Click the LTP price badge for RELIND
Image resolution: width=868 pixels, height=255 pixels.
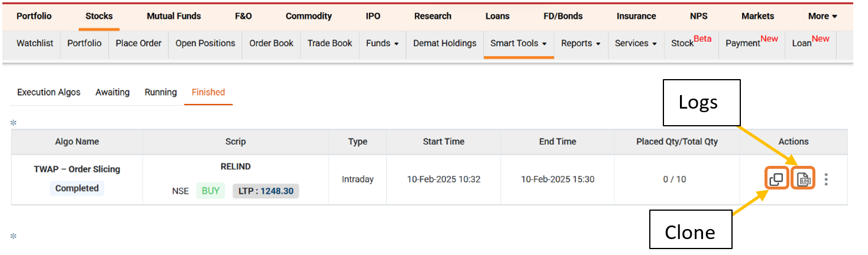pyautogui.click(x=265, y=191)
